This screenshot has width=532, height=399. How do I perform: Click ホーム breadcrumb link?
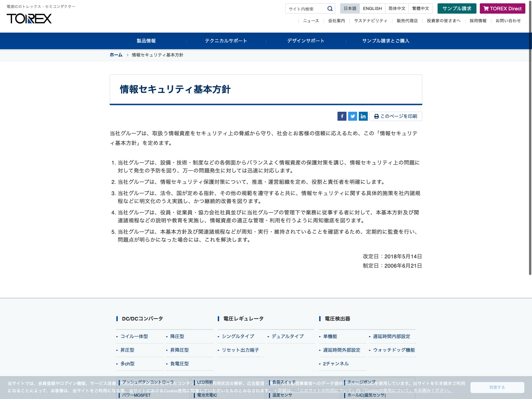pos(116,55)
